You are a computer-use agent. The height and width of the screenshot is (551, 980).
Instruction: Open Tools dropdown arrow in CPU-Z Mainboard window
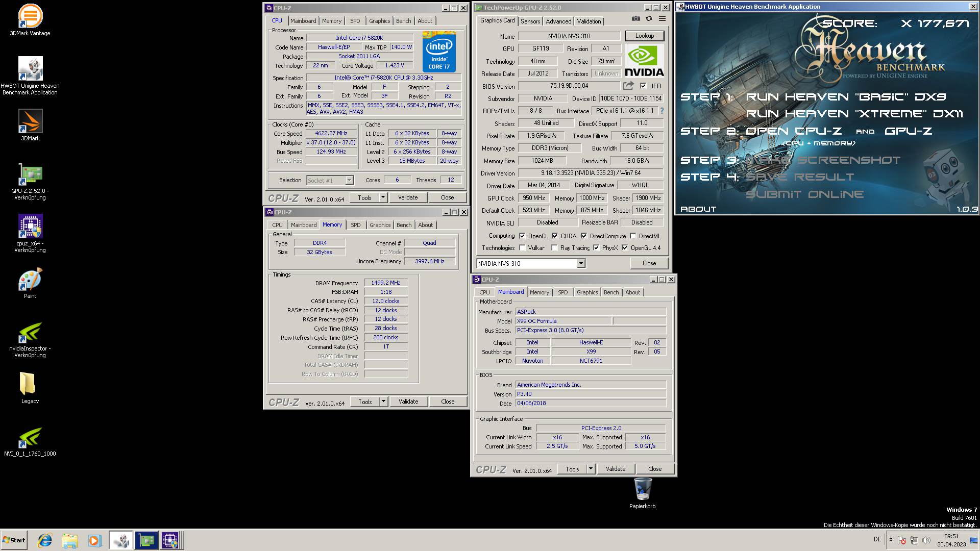tap(591, 469)
